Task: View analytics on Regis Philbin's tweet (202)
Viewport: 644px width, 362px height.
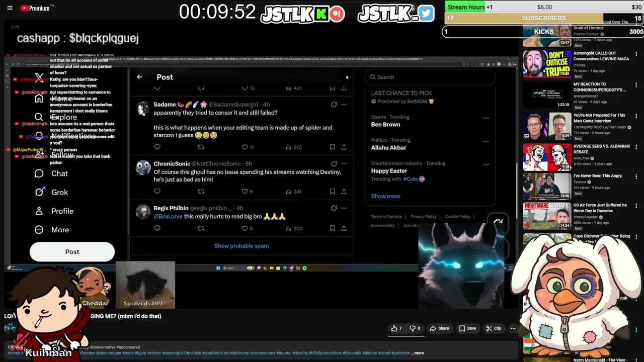Action: (293, 228)
